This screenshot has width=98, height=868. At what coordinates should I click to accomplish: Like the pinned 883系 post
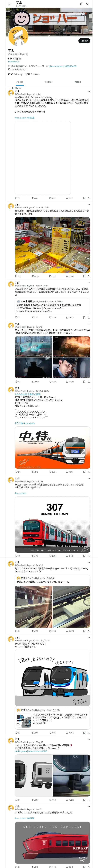[52, 198]
